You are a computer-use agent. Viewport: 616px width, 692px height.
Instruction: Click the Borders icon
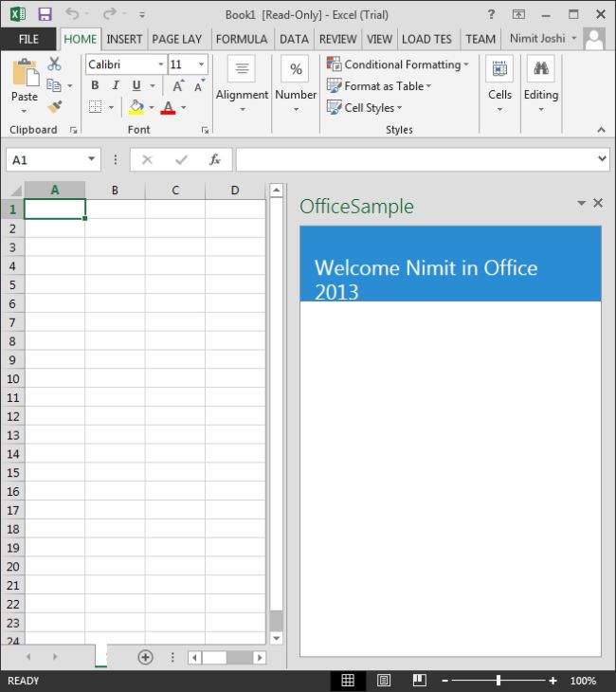click(96, 107)
